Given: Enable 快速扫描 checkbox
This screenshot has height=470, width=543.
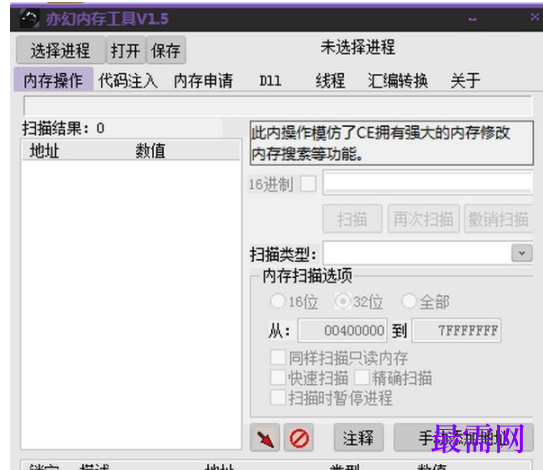Looking at the screenshot, I should pyautogui.click(x=278, y=377).
